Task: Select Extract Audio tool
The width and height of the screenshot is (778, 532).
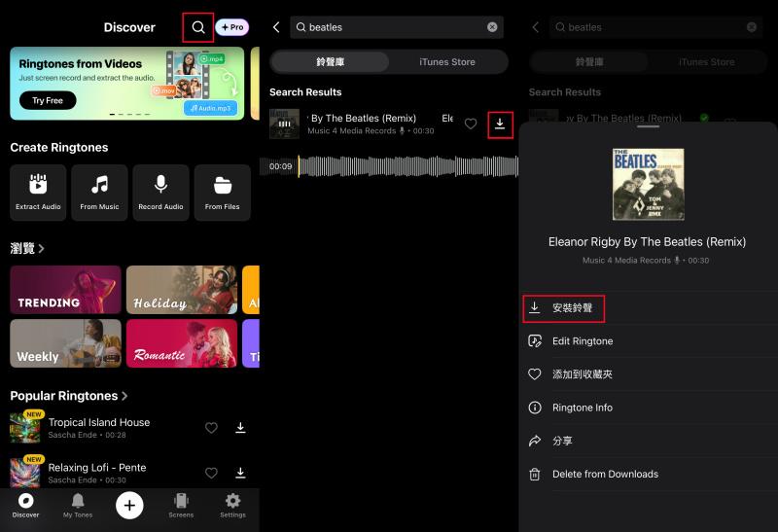Action: [38, 193]
